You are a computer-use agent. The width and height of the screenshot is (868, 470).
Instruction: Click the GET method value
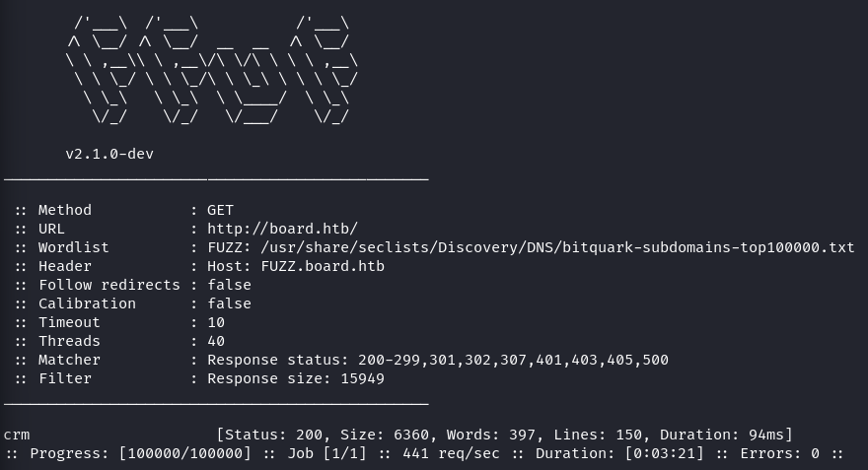(x=220, y=210)
